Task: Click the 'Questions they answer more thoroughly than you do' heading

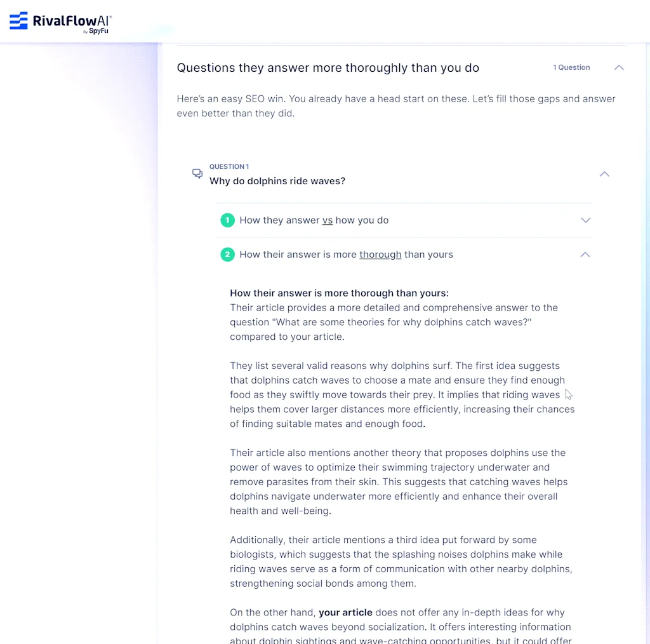Action: point(328,68)
